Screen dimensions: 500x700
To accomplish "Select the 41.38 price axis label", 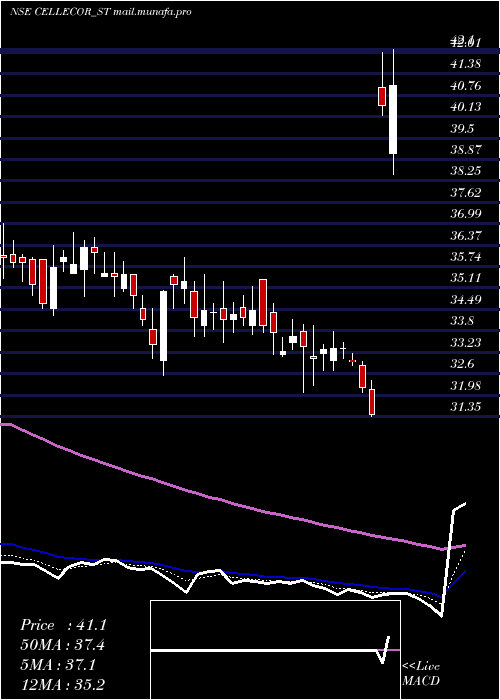I will pyautogui.click(x=466, y=64).
